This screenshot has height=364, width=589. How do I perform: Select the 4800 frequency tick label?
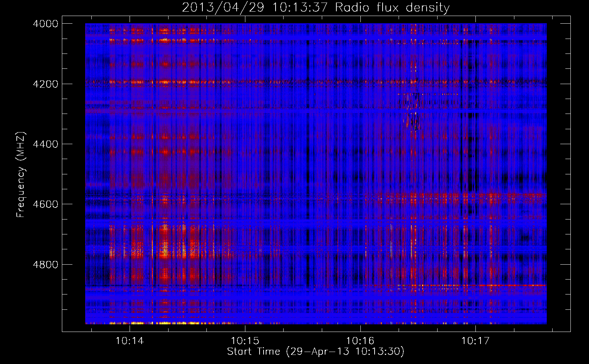pyautogui.click(x=46, y=264)
